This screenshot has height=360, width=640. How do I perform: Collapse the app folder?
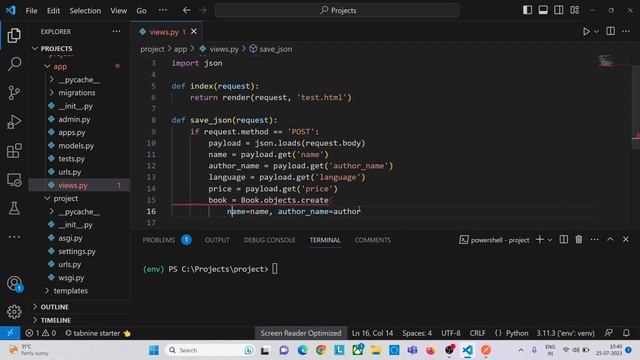[x=80, y=66]
